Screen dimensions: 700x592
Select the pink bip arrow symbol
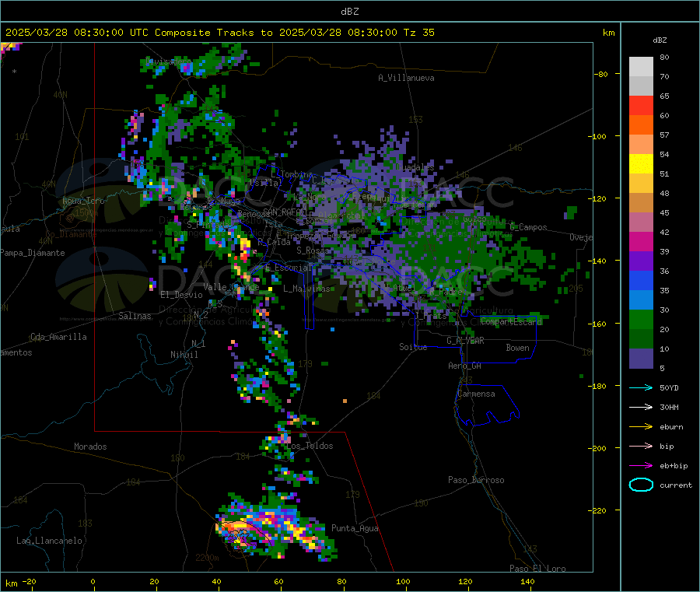pos(641,446)
